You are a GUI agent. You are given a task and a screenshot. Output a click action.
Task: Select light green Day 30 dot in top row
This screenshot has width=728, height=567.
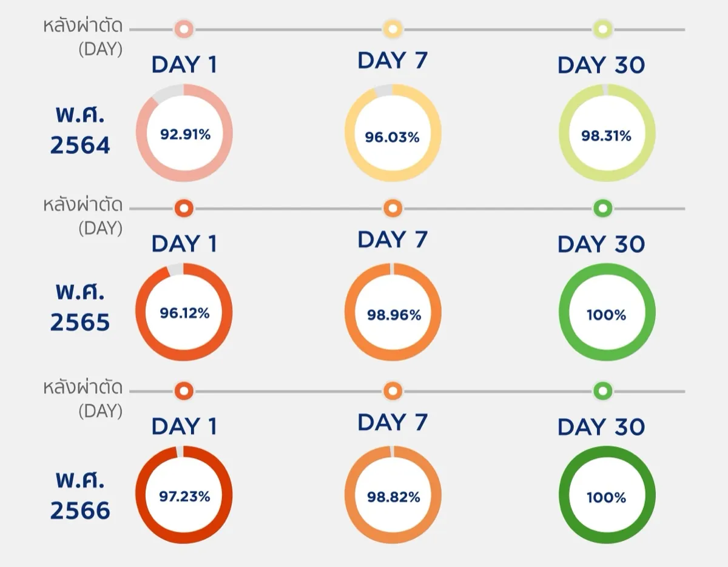602,29
